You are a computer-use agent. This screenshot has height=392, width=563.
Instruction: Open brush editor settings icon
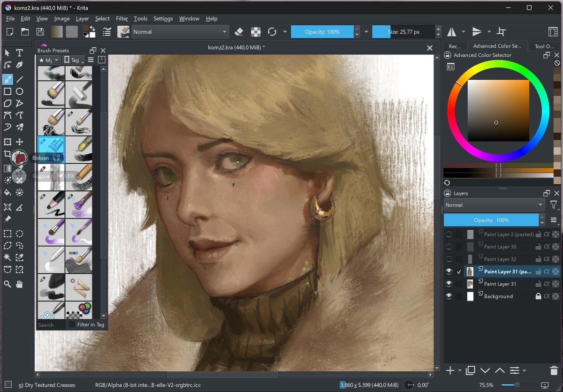click(107, 32)
